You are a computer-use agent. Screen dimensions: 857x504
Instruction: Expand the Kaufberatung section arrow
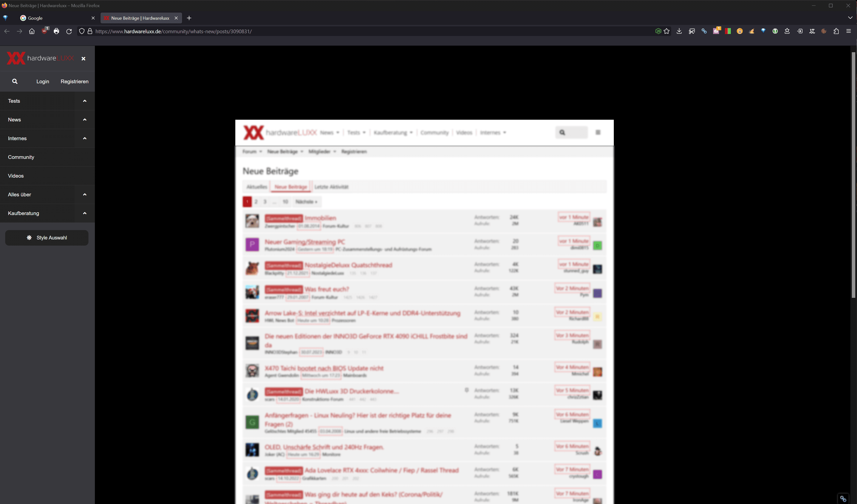tap(85, 213)
